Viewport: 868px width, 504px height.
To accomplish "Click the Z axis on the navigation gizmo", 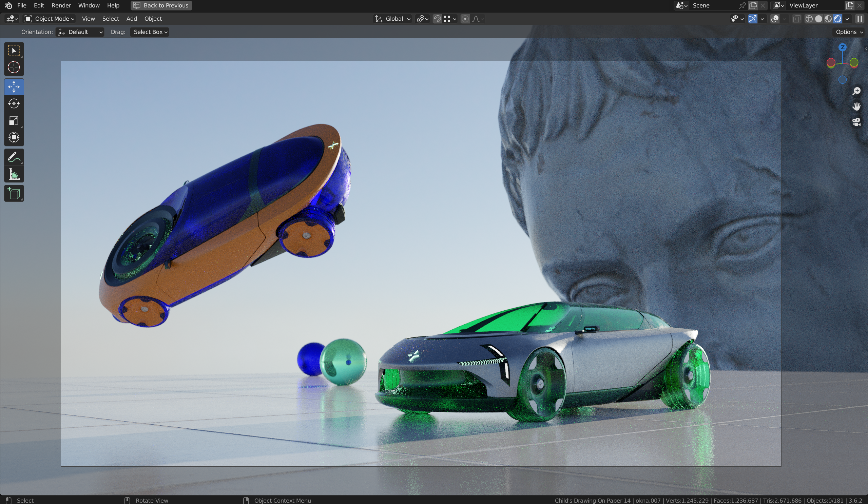I will pos(843,47).
